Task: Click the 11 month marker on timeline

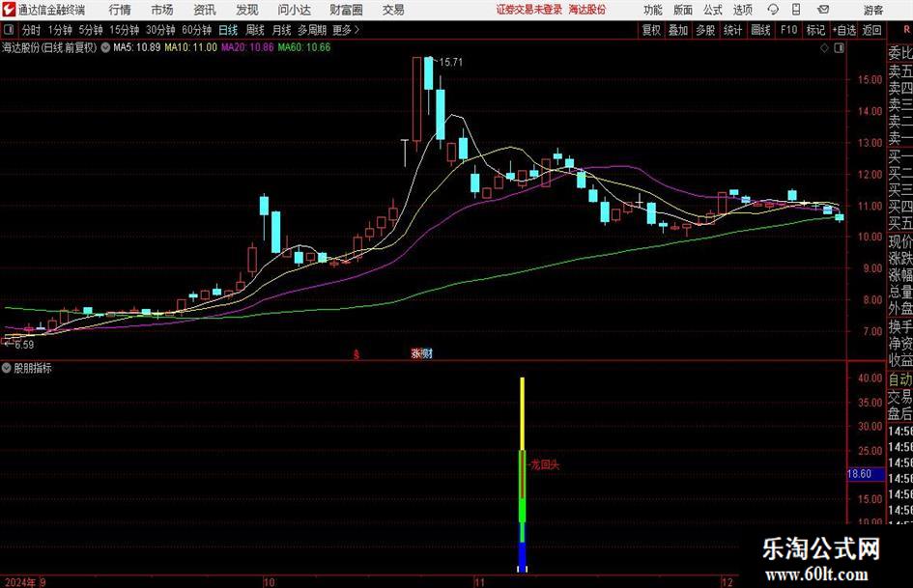Action: [x=479, y=581]
